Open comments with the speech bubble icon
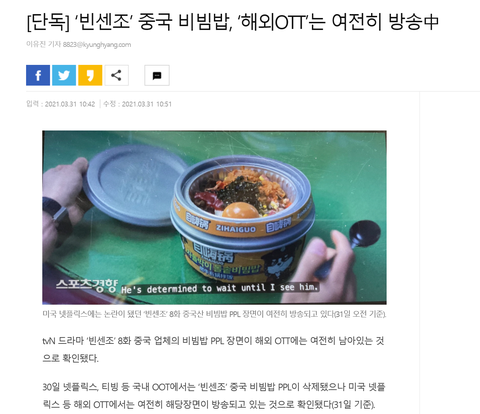Viewport: 480px width, 414px height. tap(157, 75)
